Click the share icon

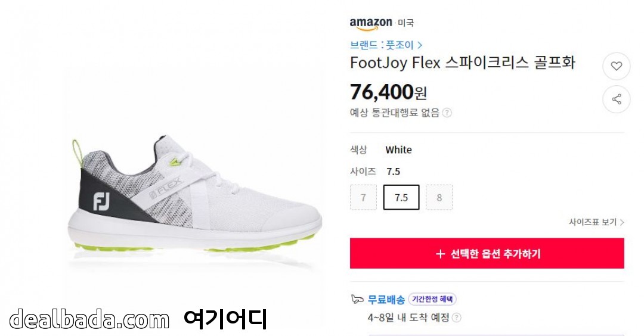point(616,99)
